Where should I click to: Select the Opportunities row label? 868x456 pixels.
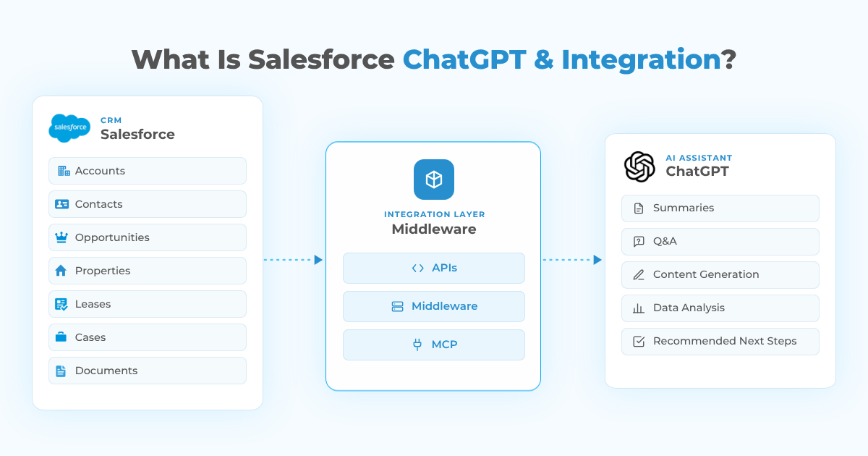[x=112, y=237]
